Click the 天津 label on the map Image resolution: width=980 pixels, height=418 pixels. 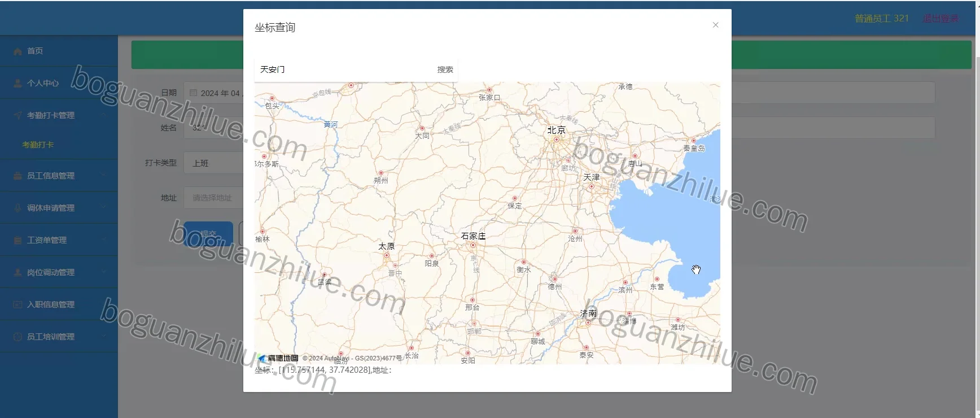pos(592,177)
